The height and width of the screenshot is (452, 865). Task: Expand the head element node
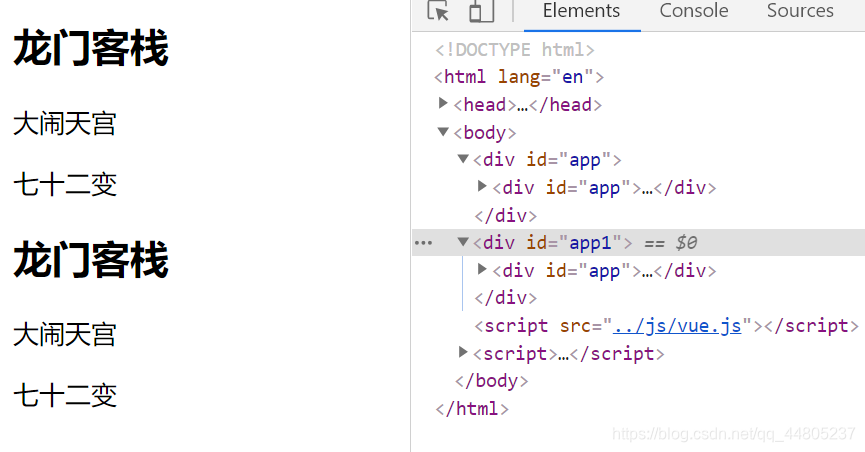coord(442,103)
